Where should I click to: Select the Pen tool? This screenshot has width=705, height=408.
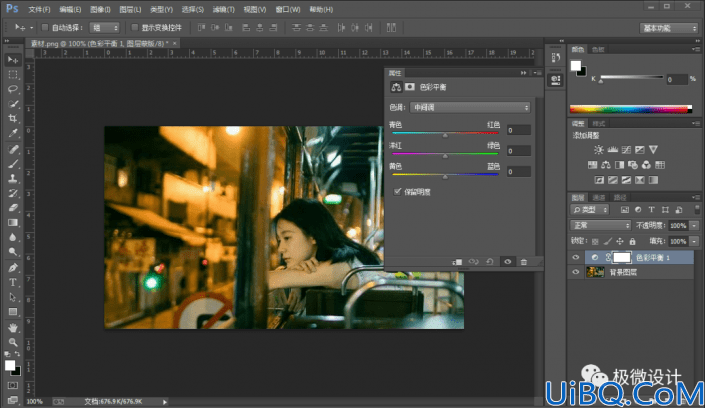pyautogui.click(x=13, y=268)
